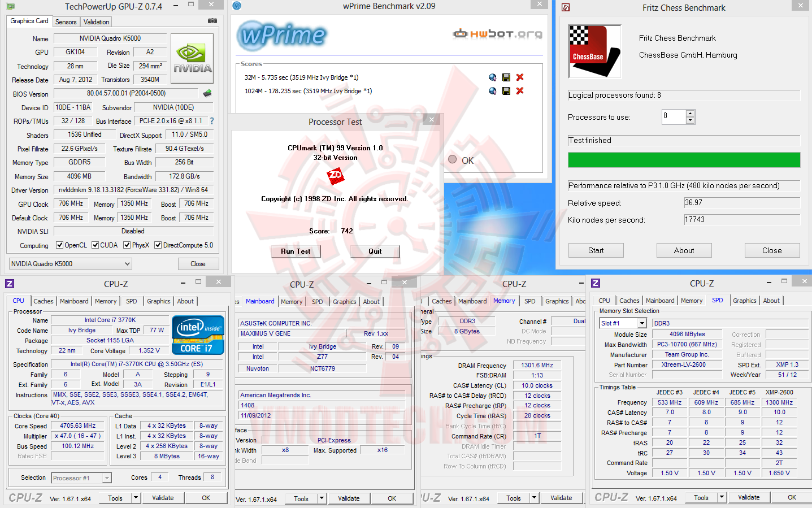
Task: Click the title bar icon of the CPU-Z processor window
Action: 10,284
